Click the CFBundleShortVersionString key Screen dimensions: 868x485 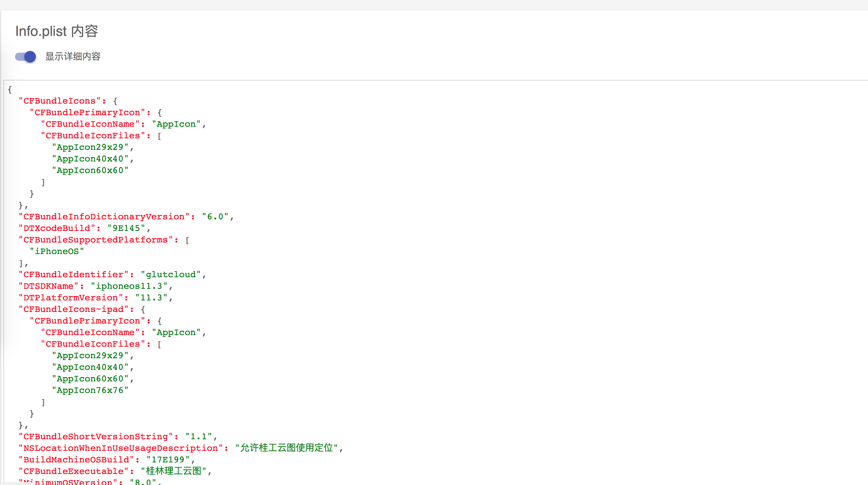[x=96, y=436]
